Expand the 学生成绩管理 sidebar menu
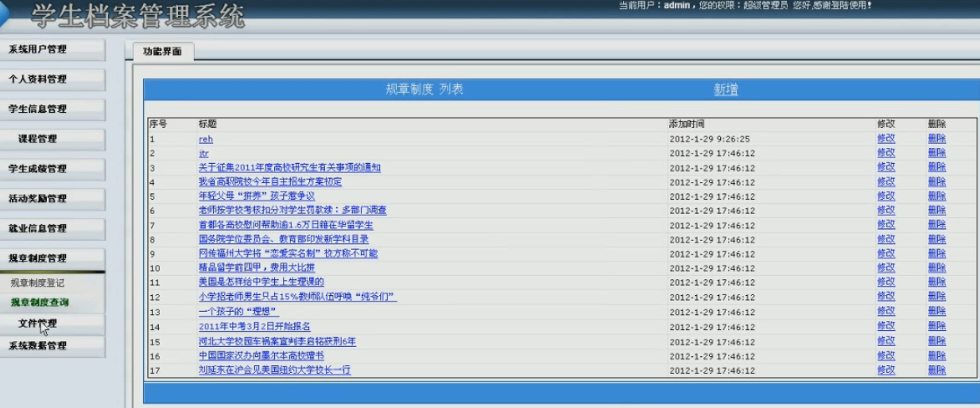 pyautogui.click(x=52, y=169)
